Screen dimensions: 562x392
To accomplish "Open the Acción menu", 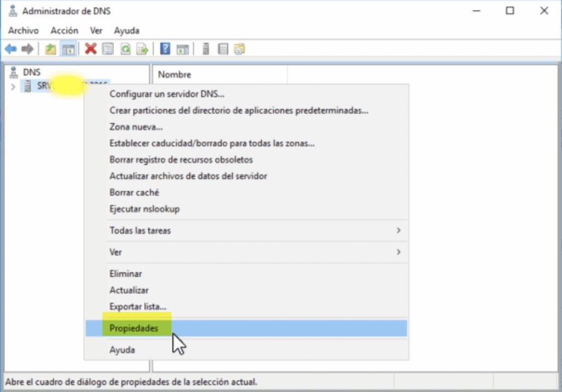I will (x=64, y=31).
